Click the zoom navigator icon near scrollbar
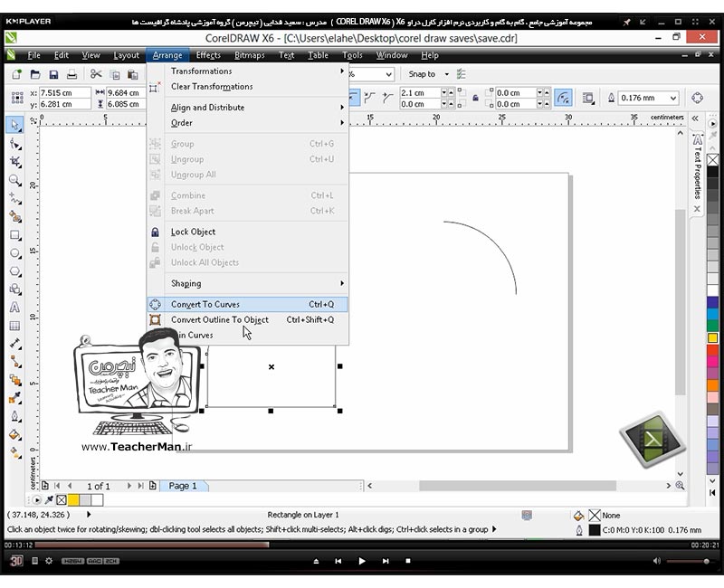The height and width of the screenshot is (588, 724). tap(681, 486)
